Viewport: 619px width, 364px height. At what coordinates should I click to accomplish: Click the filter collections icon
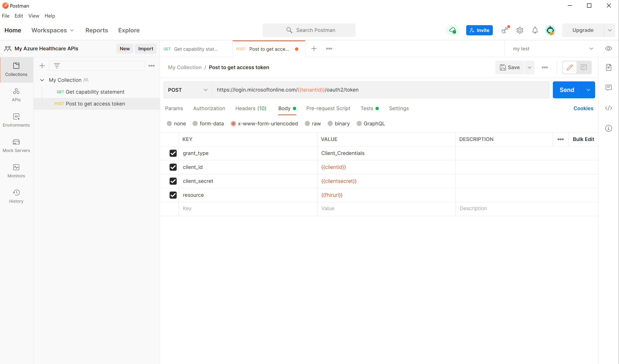click(x=57, y=66)
